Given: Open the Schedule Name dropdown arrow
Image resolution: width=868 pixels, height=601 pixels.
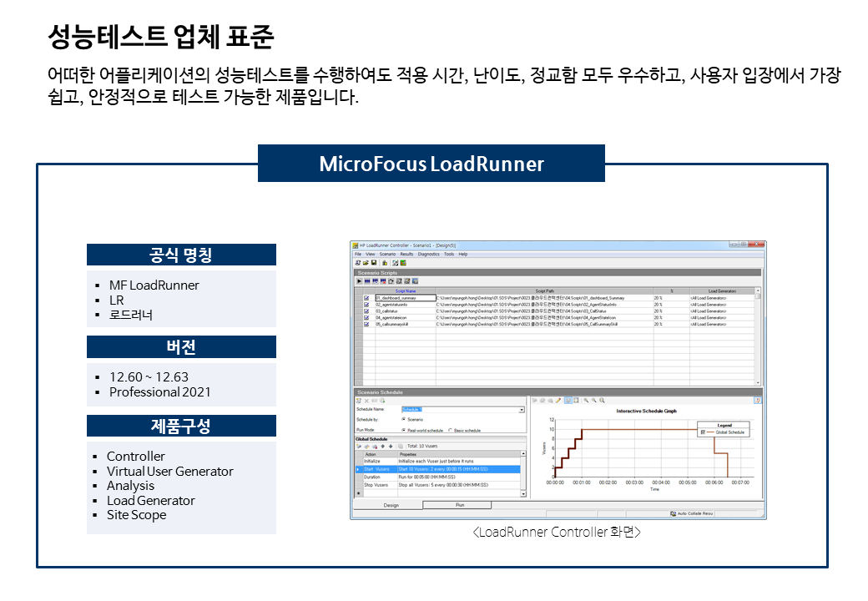Looking at the screenshot, I should coord(522,410).
